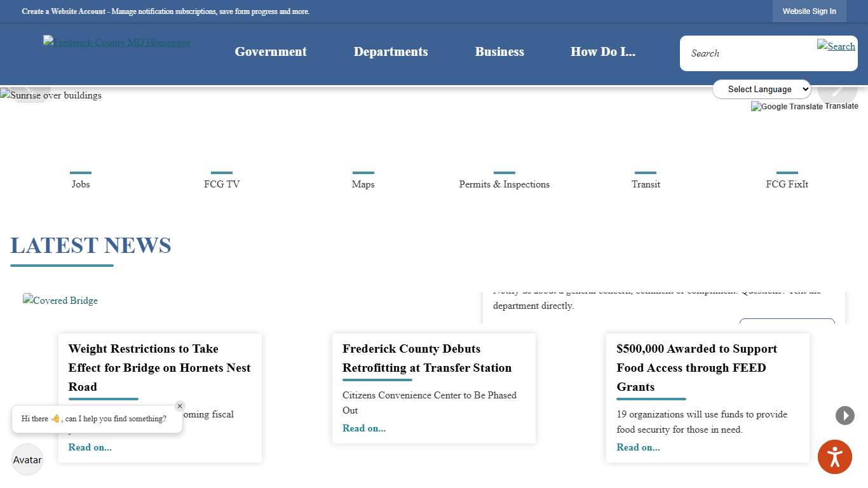Click Website Sign In
Screen dimensions: 868x488
pyautogui.click(x=809, y=11)
